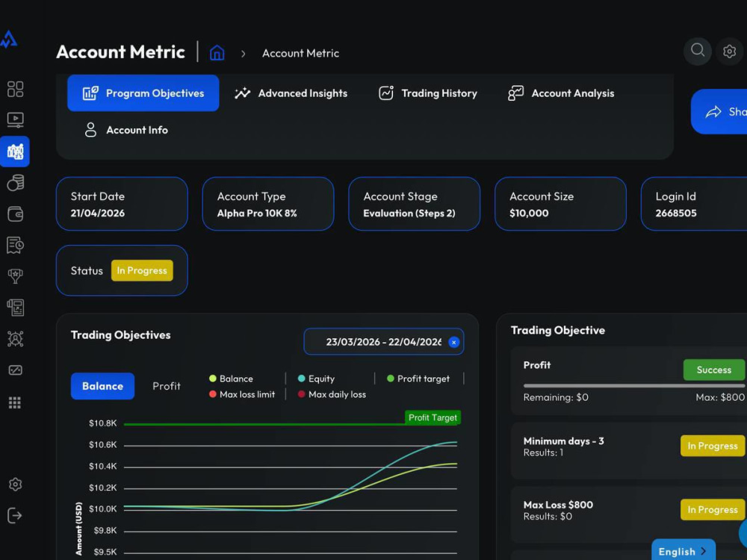Click 'Results: $0' under Max Loss
Screen dimensions: 747x560
[548, 517]
